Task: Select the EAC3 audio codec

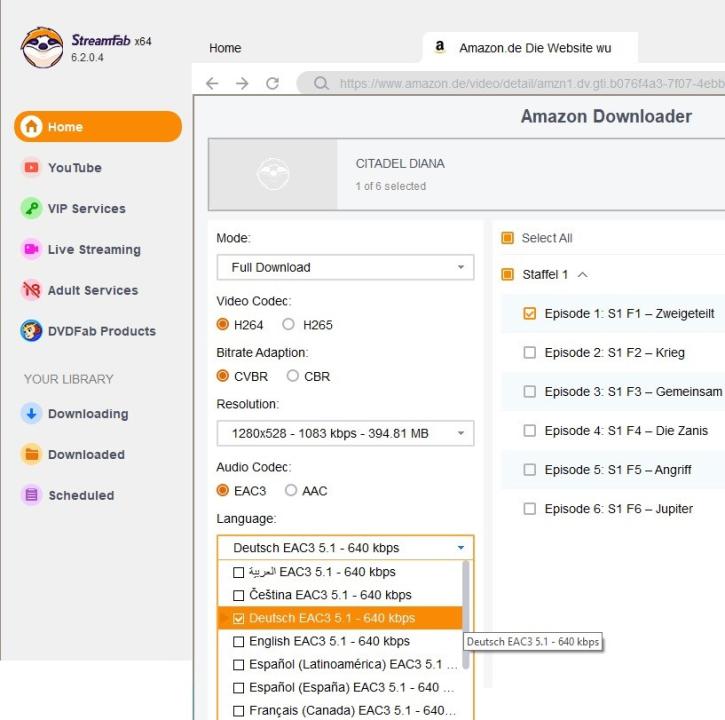Action: (x=222, y=490)
